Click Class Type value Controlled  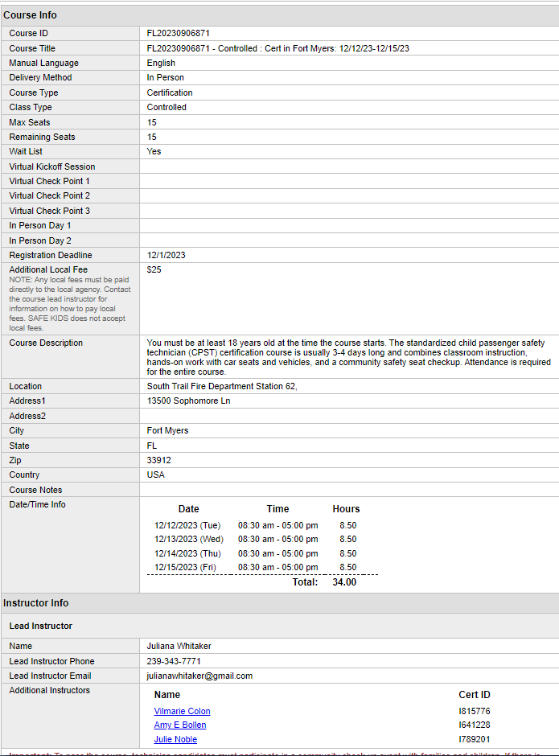click(166, 107)
